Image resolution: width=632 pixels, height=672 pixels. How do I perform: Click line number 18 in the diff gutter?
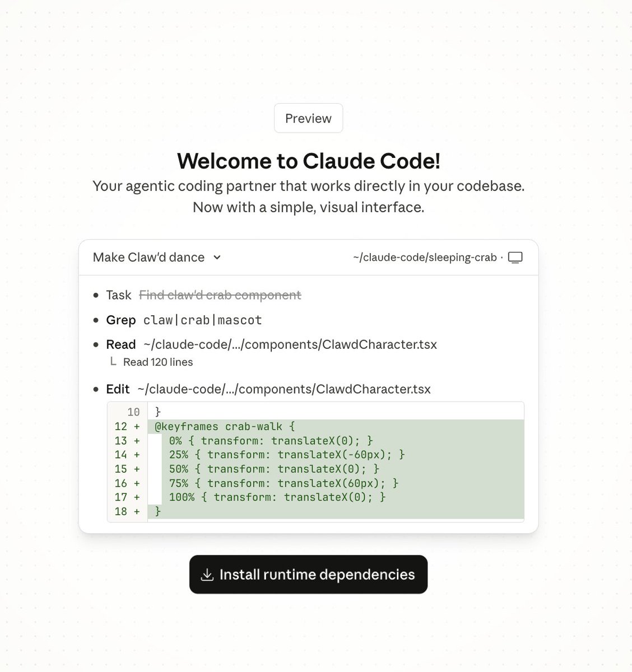click(x=121, y=511)
